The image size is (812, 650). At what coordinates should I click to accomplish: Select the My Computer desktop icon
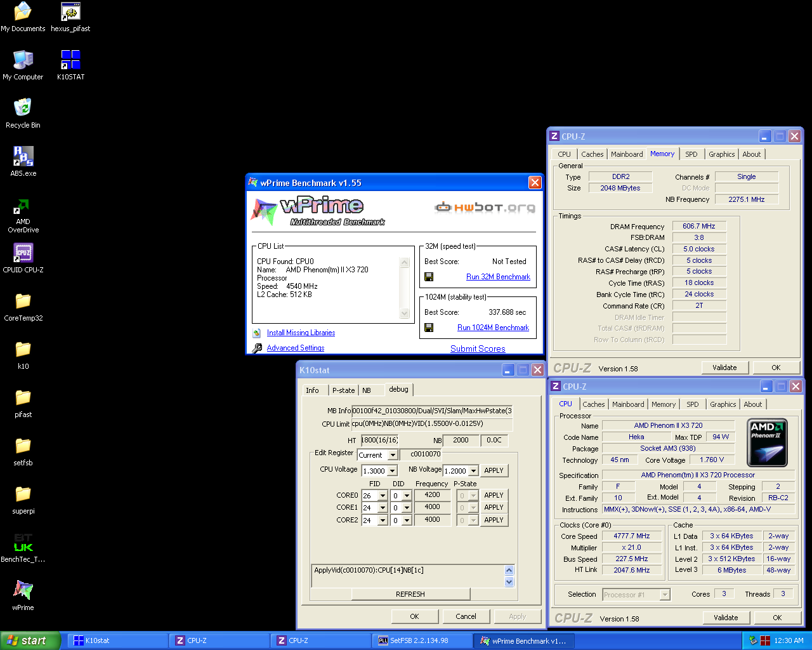(x=23, y=65)
